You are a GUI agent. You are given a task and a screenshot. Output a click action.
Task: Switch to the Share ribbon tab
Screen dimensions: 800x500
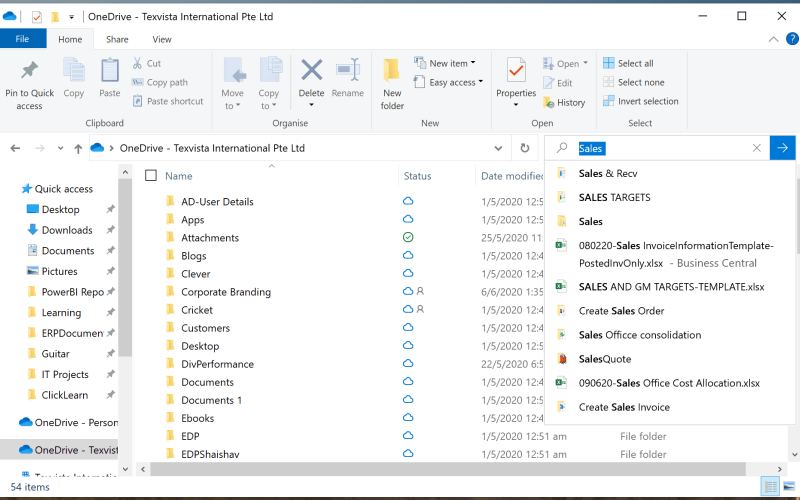(x=117, y=39)
